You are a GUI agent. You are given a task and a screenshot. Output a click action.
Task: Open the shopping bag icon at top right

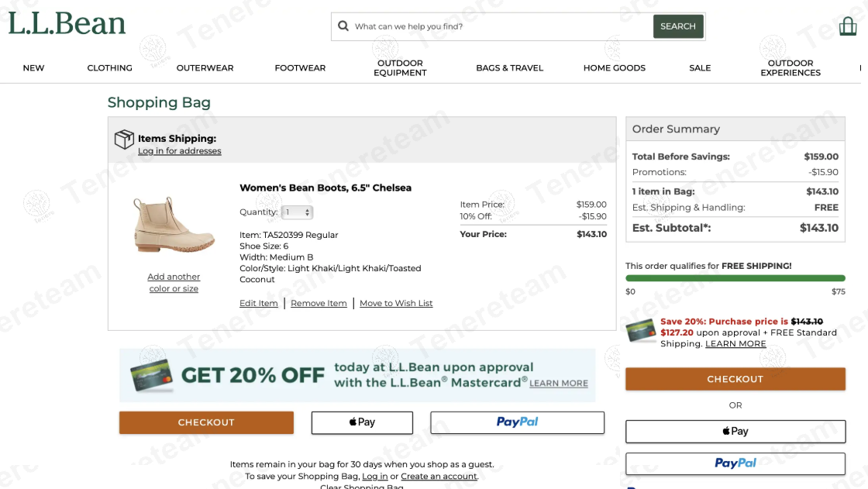[x=848, y=26]
